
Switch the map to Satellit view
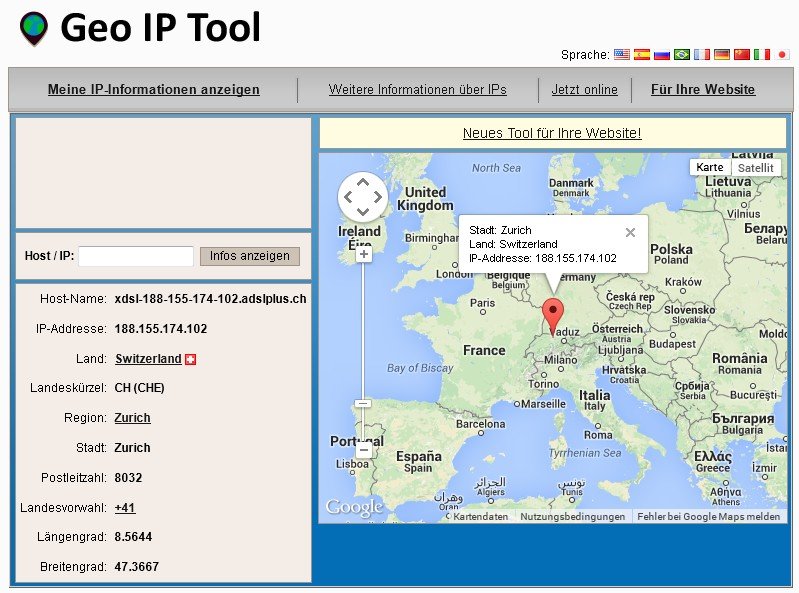tap(755, 168)
